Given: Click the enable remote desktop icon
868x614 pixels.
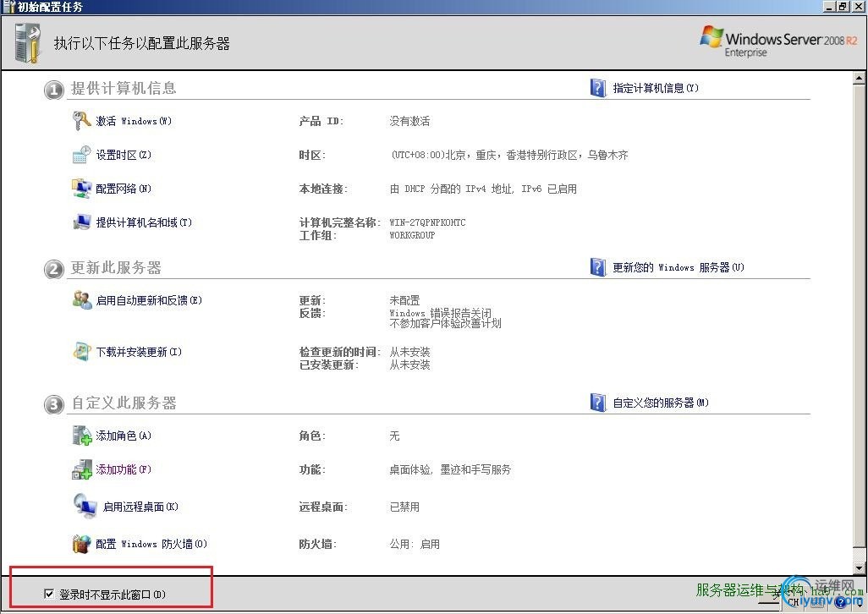Looking at the screenshot, I should [x=85, y=506].
